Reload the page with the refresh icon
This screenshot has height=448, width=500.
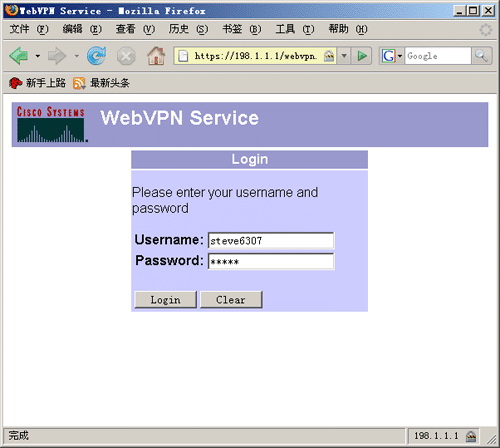[96, 56]
